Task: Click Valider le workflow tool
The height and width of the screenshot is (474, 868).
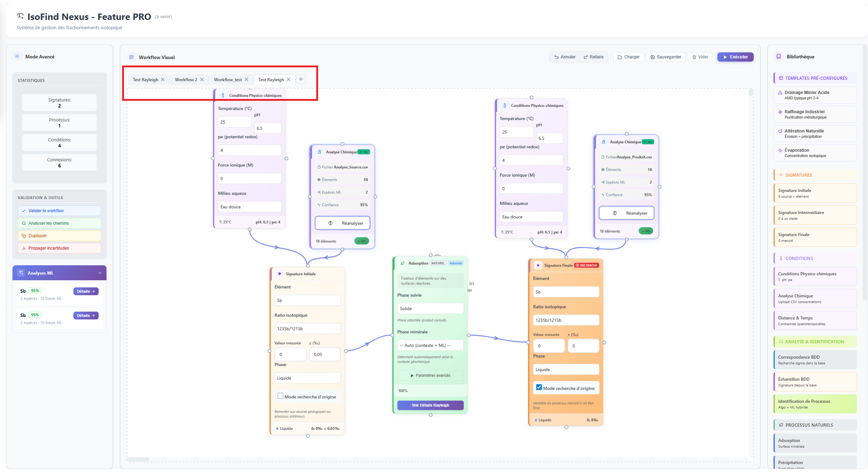Action: point(59,211)
